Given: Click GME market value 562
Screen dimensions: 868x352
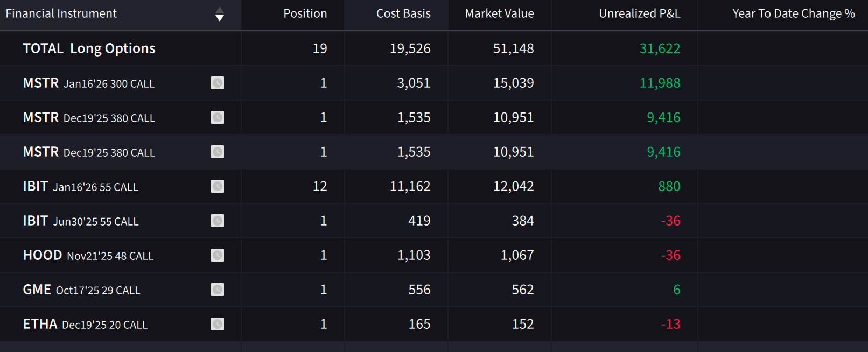Looking at the screenshot, I should pos(523,290).
